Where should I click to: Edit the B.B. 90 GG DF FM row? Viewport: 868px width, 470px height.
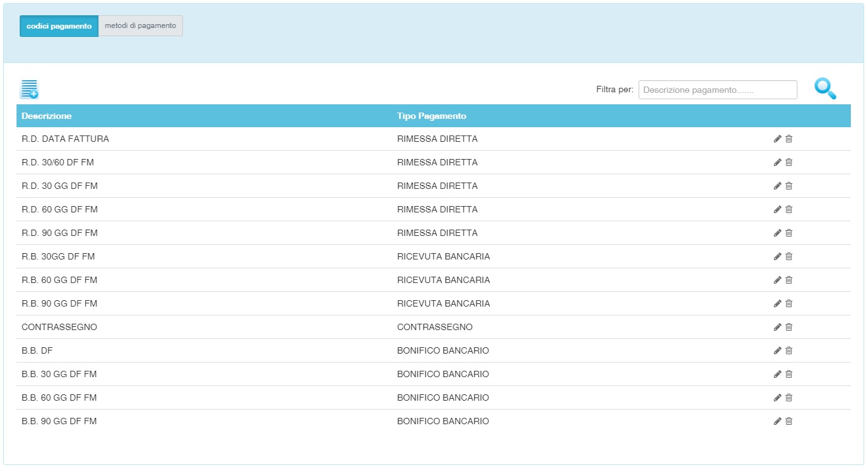pos(777,421)
